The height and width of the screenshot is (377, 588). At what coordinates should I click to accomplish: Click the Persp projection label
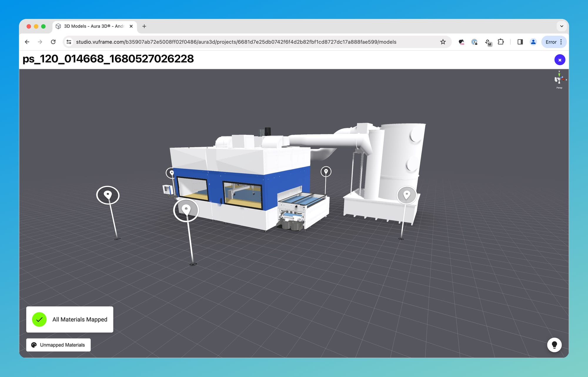tap(559, 88)
